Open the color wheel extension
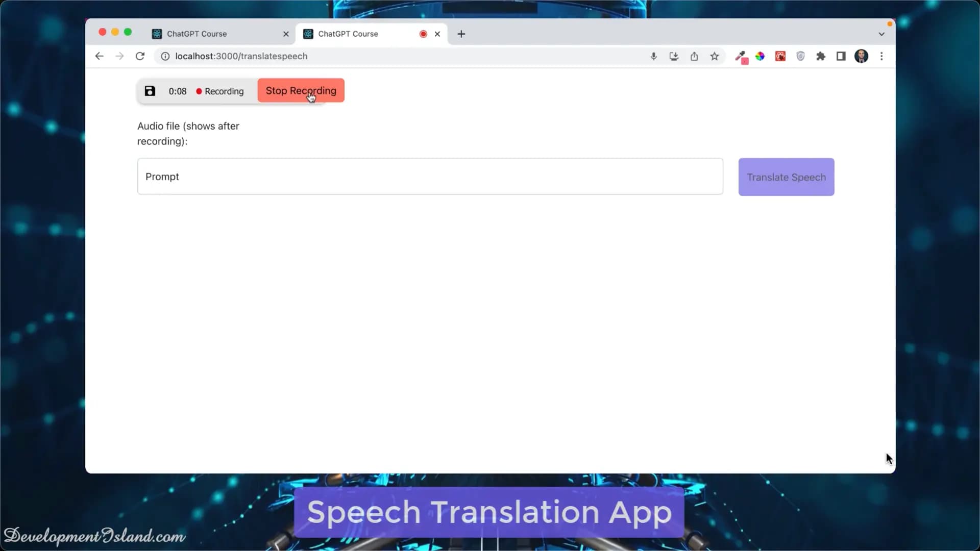The width and height of the screenshot is (980, 551). [761, 56]
